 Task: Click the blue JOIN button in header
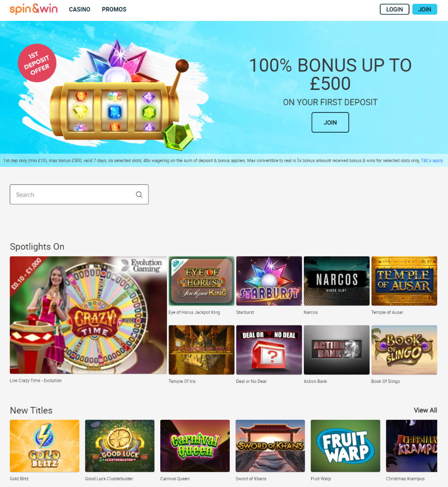tap(424, 9)
